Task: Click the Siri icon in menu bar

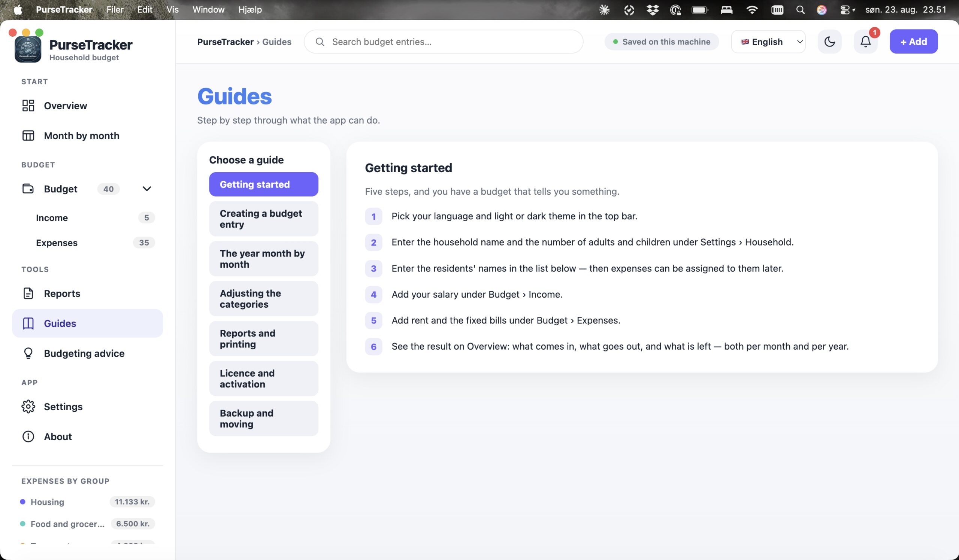Action: pos(822,9)
